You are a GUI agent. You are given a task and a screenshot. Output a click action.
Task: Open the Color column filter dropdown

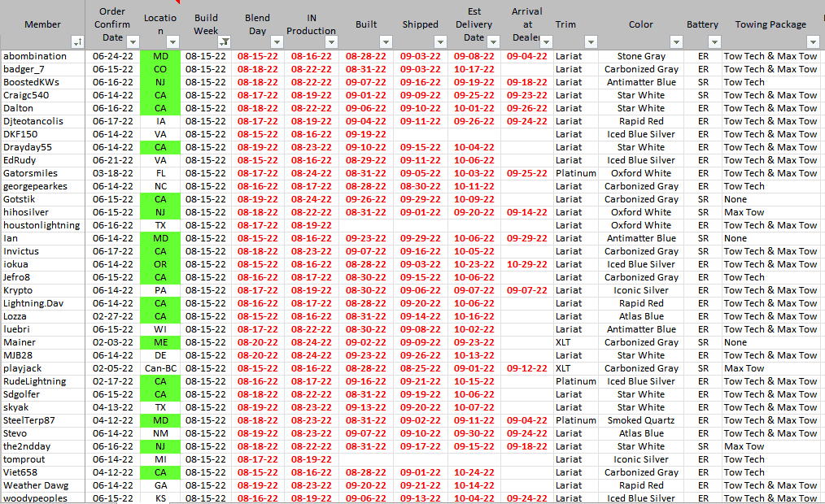click(x=675, y=41)
